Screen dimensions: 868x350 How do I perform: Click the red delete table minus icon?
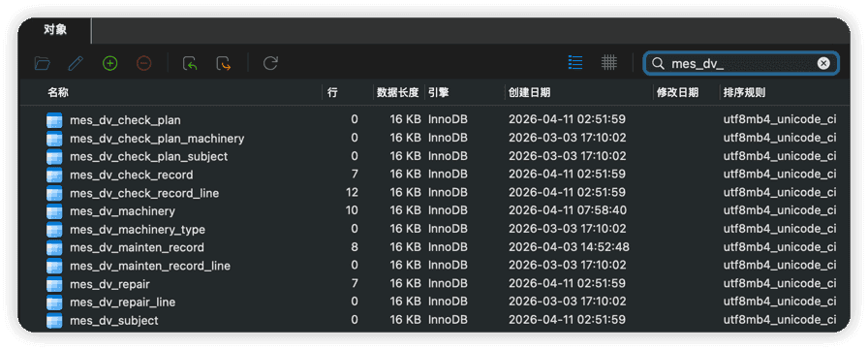(144, 64)
